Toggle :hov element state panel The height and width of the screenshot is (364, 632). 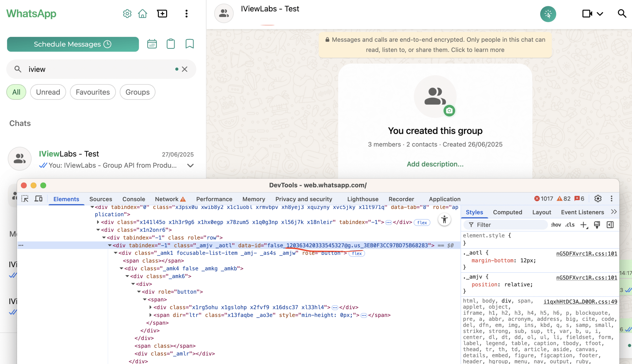coord(555,225)
